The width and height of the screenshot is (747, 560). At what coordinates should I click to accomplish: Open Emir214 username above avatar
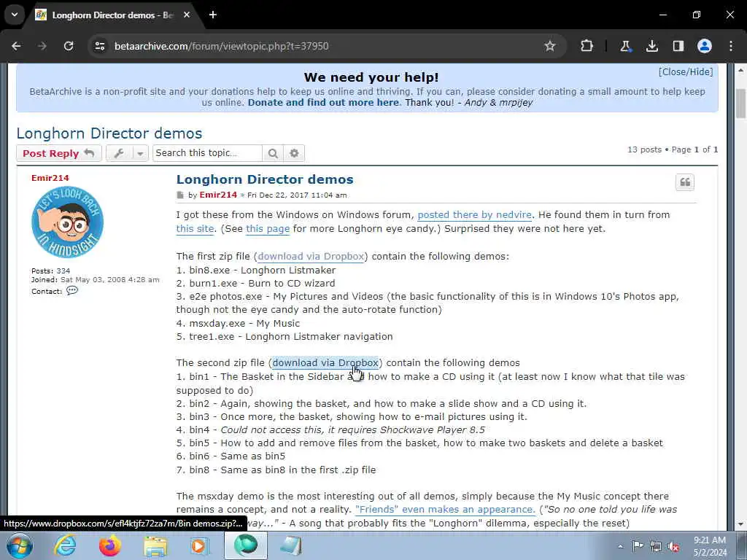50,178
